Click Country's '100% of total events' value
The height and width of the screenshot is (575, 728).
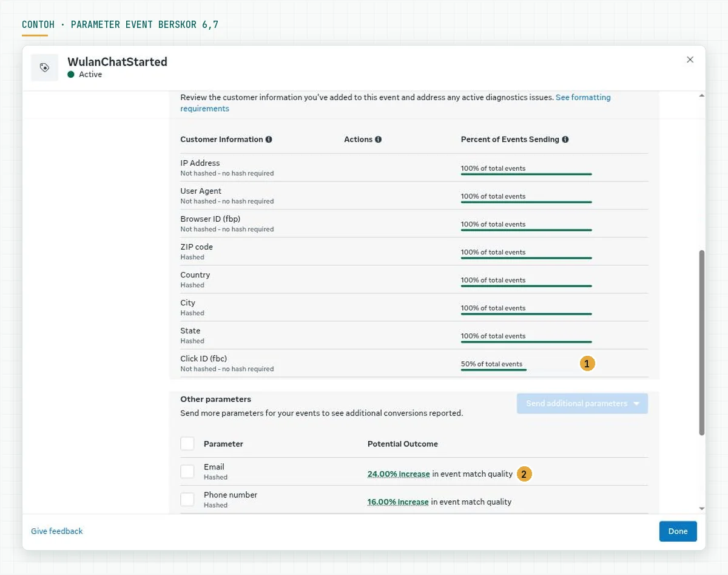pyautogui.click(x=493, y=280)
